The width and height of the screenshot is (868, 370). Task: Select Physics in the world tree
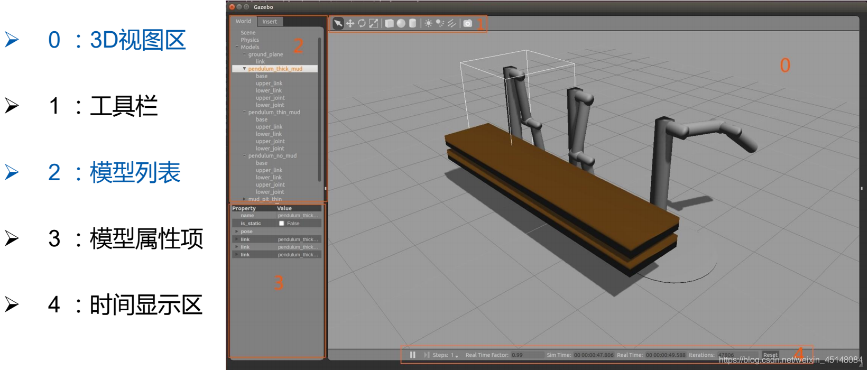[250, 40]
